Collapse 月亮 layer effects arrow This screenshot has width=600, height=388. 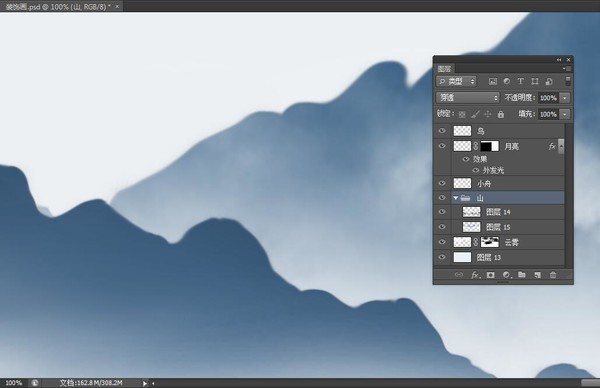(561, 146)
